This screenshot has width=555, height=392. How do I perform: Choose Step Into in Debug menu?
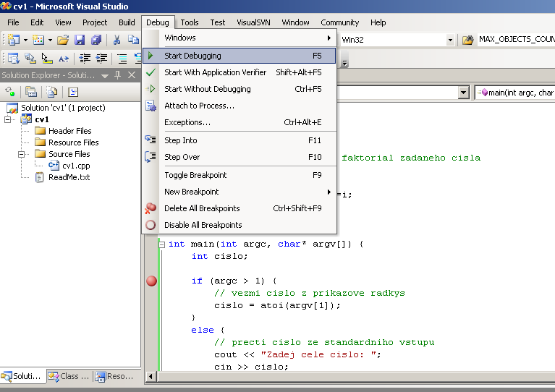point(240,140)
